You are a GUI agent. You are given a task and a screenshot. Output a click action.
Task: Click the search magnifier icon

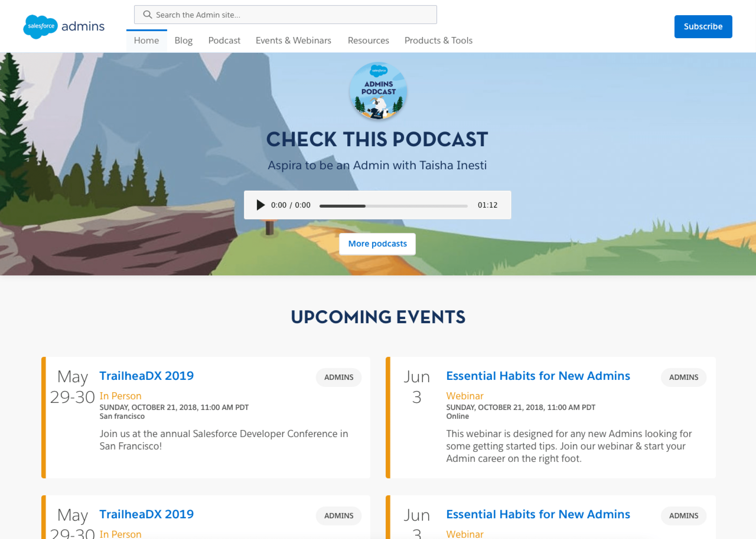pos(147,15)
